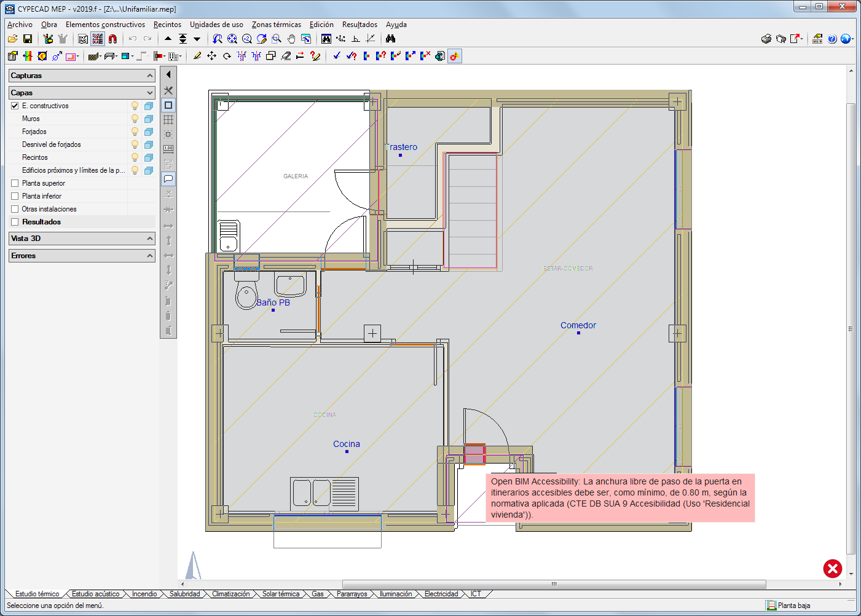The image size is (861, 616).
Task: Activate the pan hand tool
Action: (x=291, y=39)
